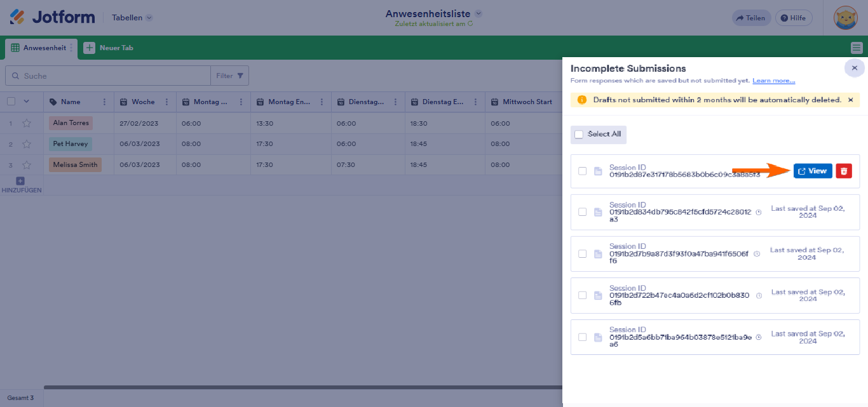Image resolution: width=868 pixels, height=407 pixels.
Task: Check the session ending in b8306fb
Action: point(583,295)
